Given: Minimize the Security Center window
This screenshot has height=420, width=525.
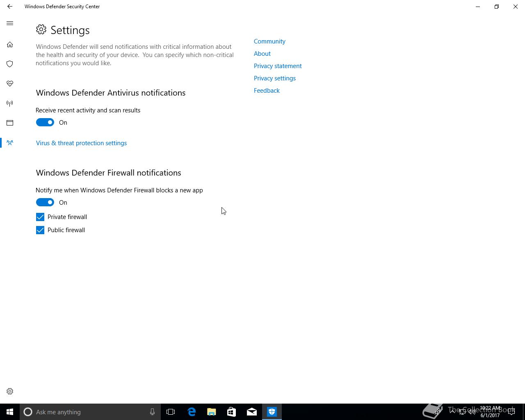Looking at the screenshot, I should pyautogui.click(x=478, y=7).
